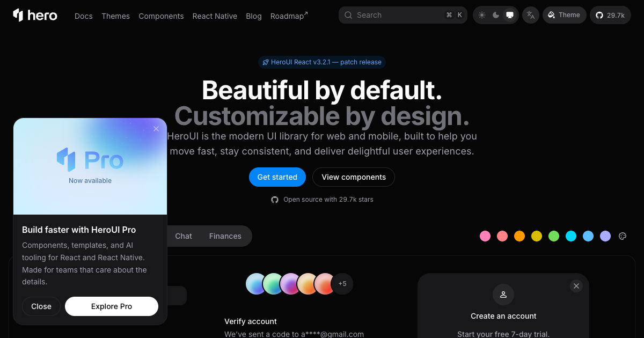Open the Docs menu item

[x=84, y=16]
